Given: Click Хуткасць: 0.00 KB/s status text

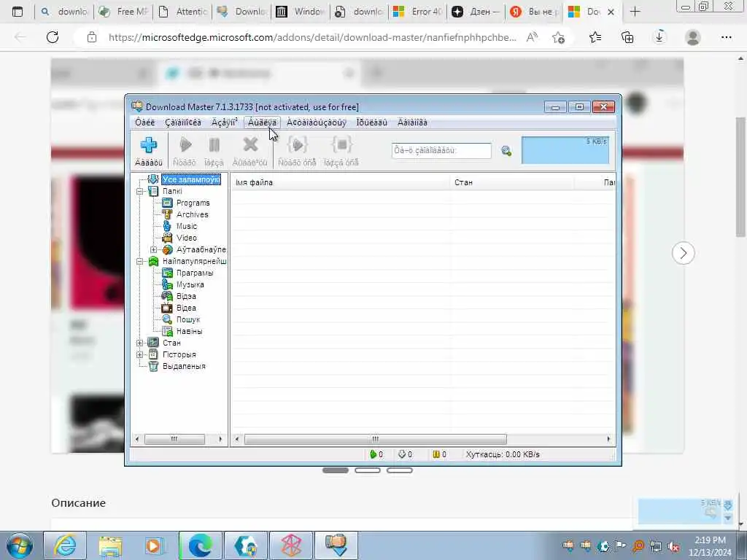Looking at the screenshot, I should (503, 454).
